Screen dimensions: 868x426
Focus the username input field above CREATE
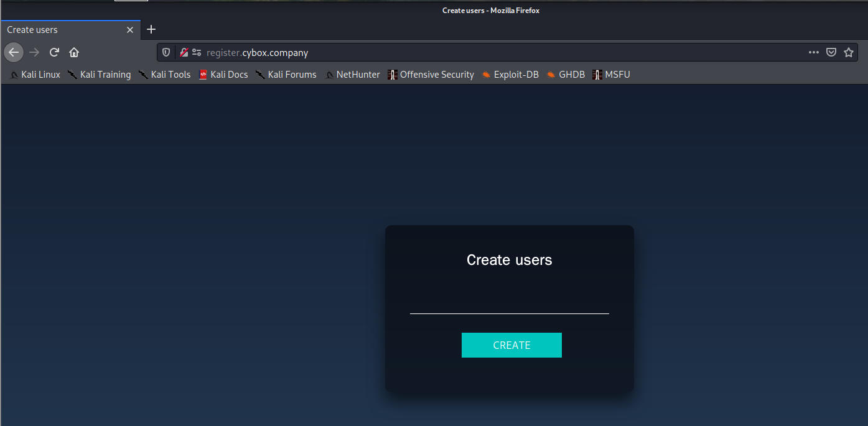click(x=509, y=303)
